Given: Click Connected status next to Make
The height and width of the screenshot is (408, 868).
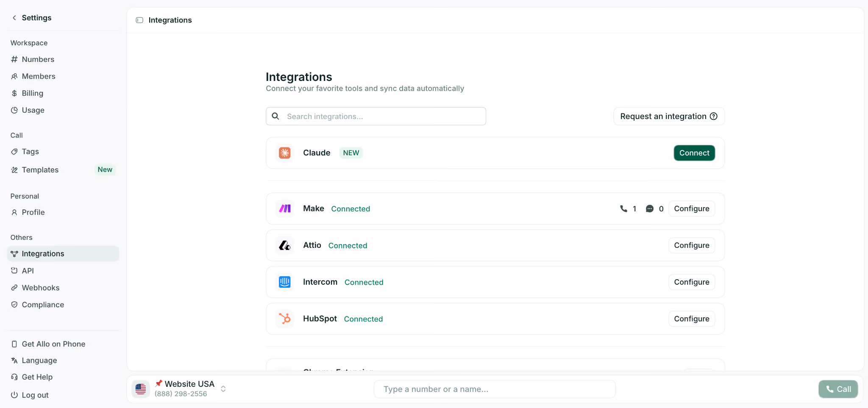Looking at the screenshot, I should coord(351,209).
